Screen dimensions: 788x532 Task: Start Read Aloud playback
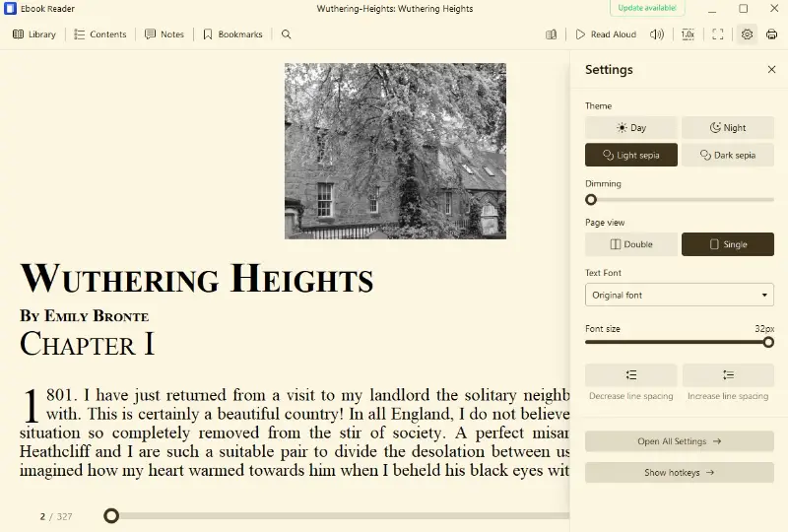pos(606,34)
